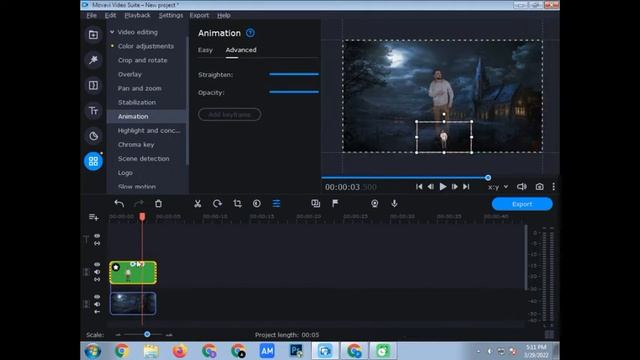This screenshot has height=360, width=640.
Task: Adjust the Straighten slider
Action: click(x=294, y=74)
